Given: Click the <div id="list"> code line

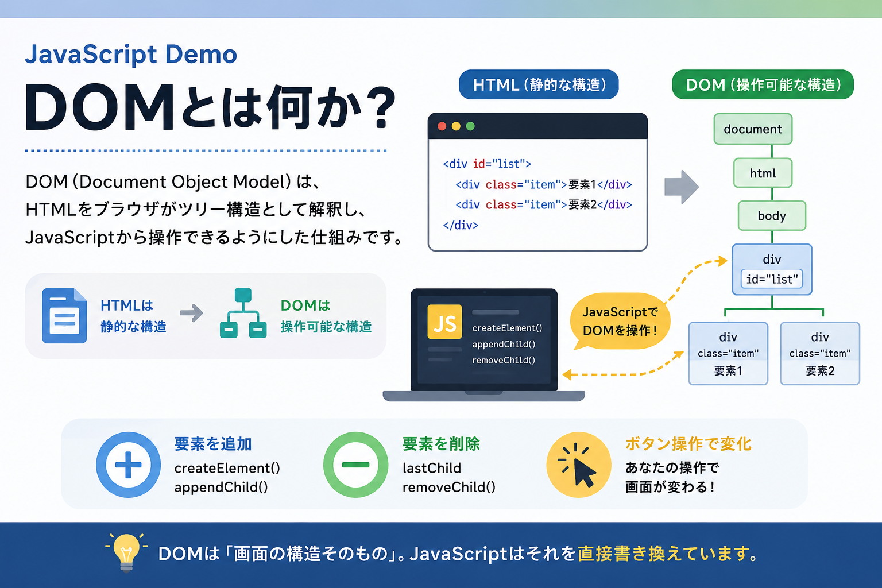Looking at the screenshot, I should 487,164.
